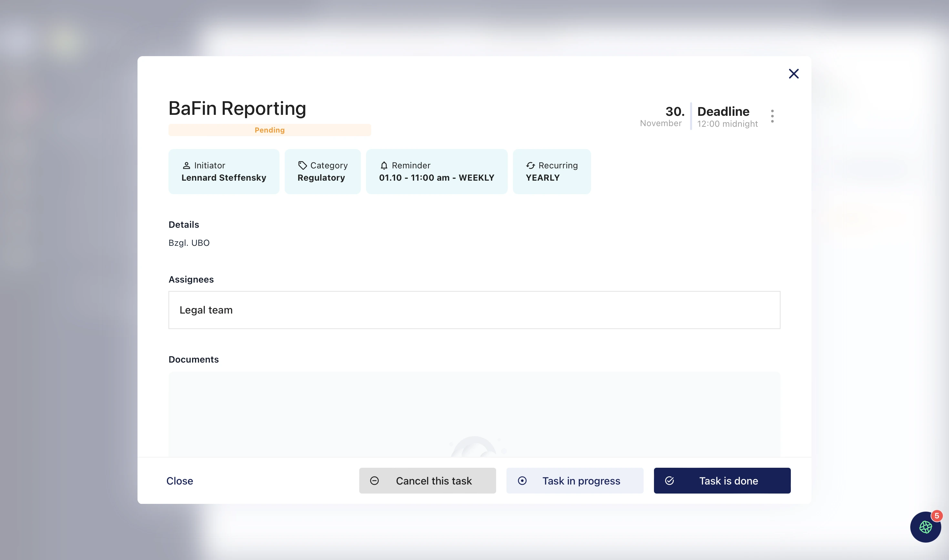Open the three-dot options menu beside Deadline
Viewport: 949px width, 560px height.
pyautogui.click(x=772, y=116)
